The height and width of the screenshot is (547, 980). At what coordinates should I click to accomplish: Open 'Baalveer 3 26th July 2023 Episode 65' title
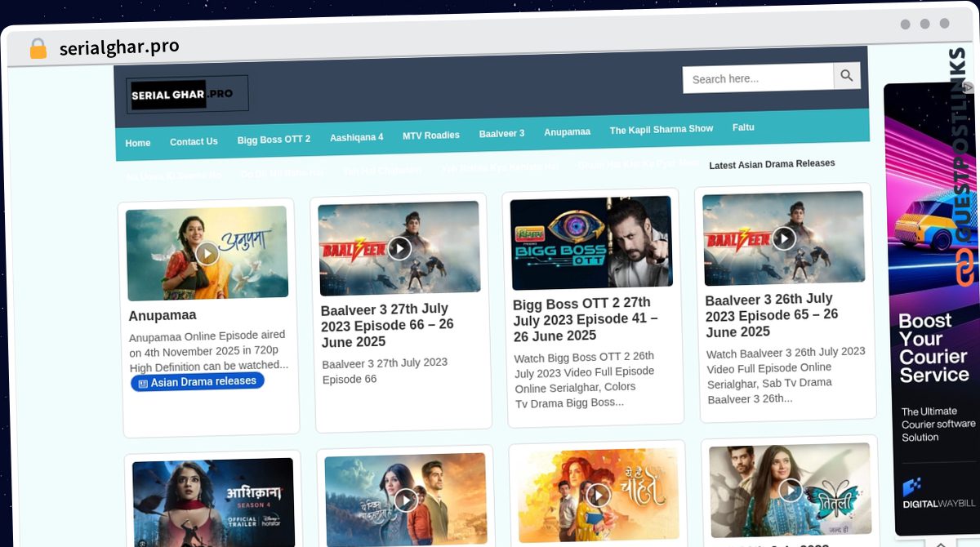point(772,315)
